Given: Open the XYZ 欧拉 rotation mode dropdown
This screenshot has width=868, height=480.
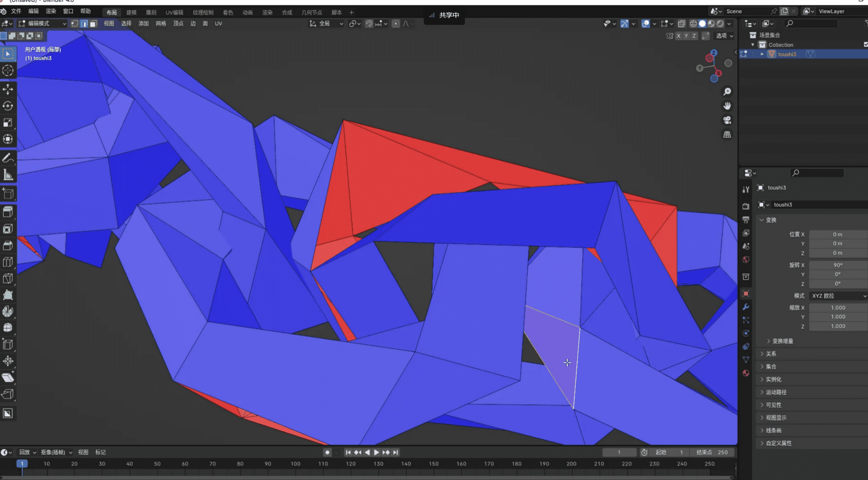Looking at the screenshot, I should coord(838,296).
